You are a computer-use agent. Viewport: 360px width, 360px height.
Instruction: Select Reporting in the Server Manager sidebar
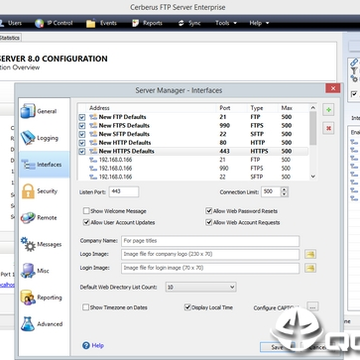pyautogui.click(x=44, y=297)
